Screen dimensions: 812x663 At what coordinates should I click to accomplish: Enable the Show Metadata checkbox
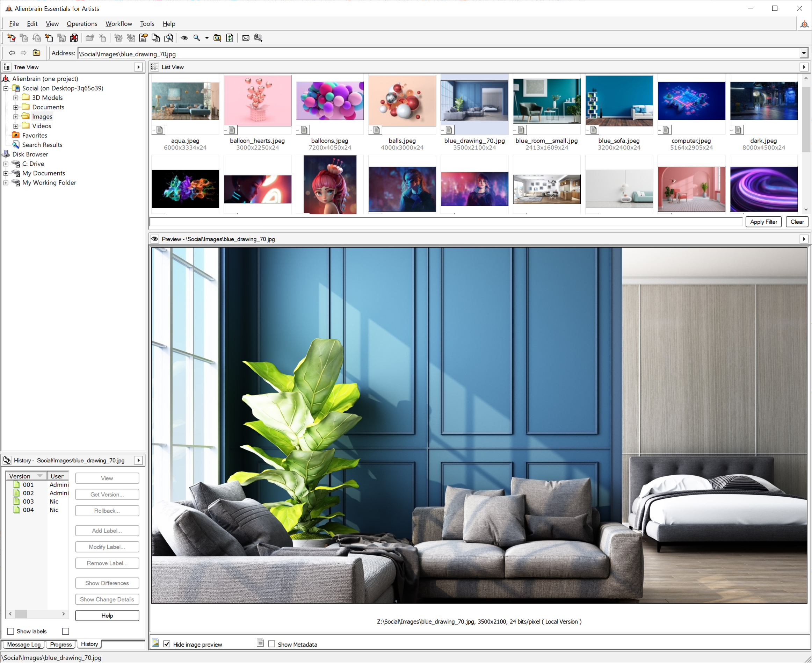point(271,644)
